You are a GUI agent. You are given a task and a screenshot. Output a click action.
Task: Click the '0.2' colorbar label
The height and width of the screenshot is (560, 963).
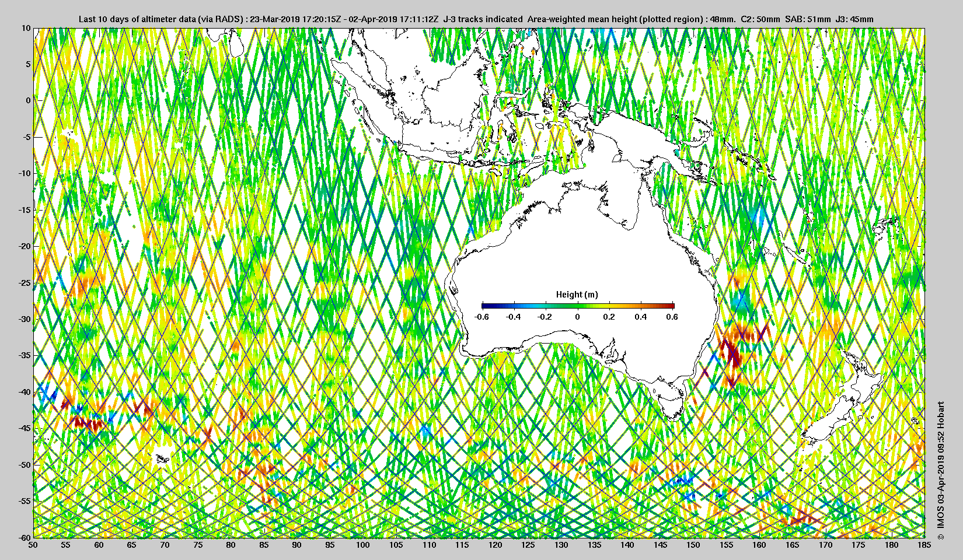pos(609,317)
